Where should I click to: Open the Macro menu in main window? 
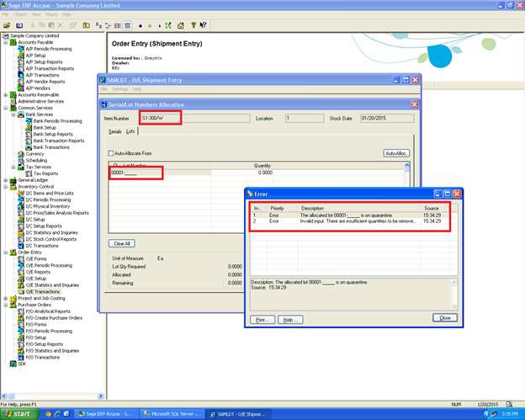(x=51, y=14)
